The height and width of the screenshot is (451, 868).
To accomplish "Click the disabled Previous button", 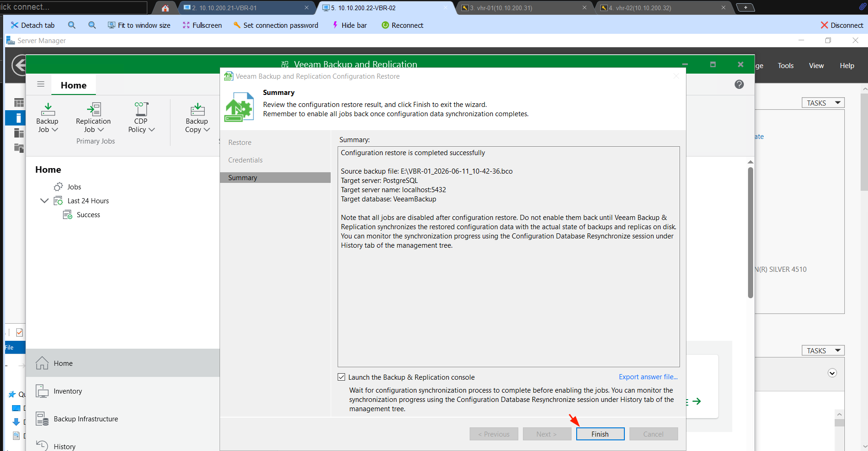I will (494, 434).
